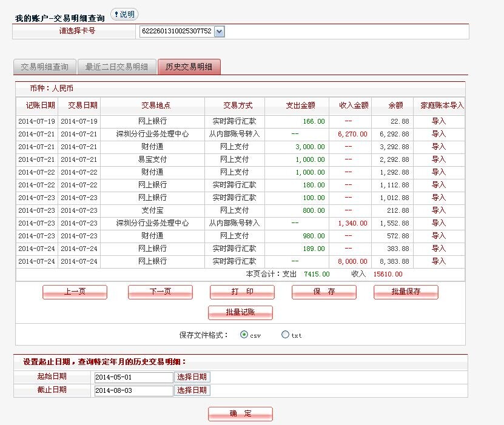Screen dimensions: 504x425
Task: Click 导入 for the 易宝支付 row
Action: point(438,159)
